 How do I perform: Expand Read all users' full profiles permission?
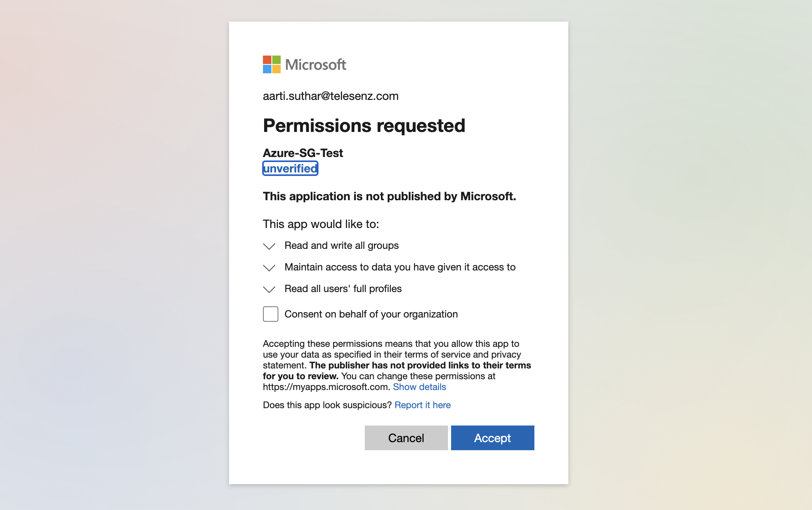(269, 289)
